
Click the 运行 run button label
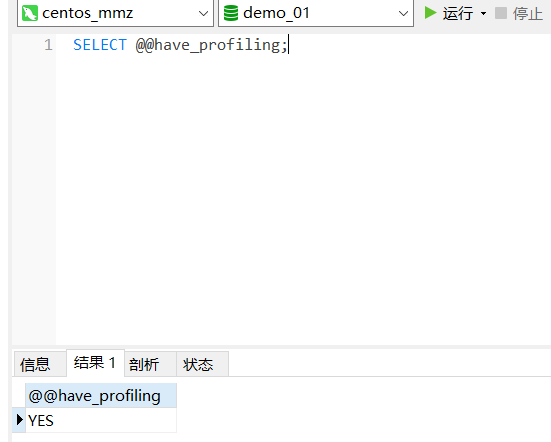(458, 14)
